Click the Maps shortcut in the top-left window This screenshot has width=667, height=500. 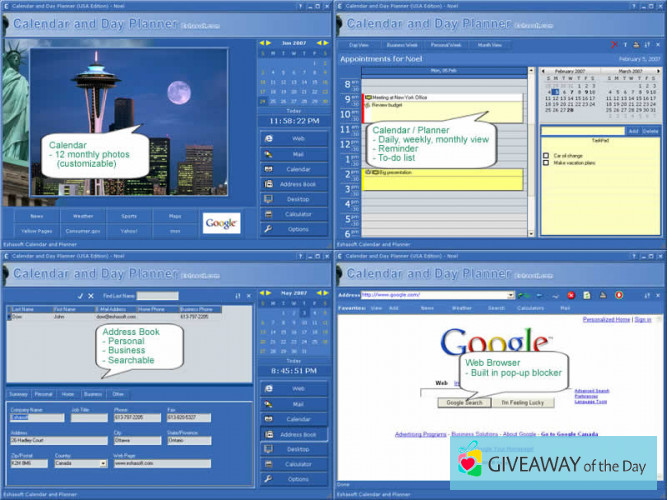(175, 216)
